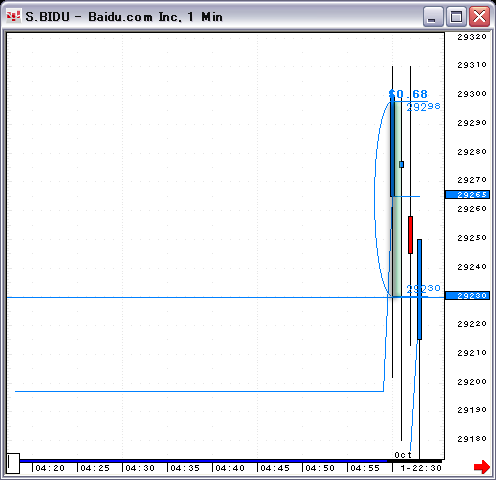
Task: Click the 04:20 time axis label
Action: tap(50, 468)
